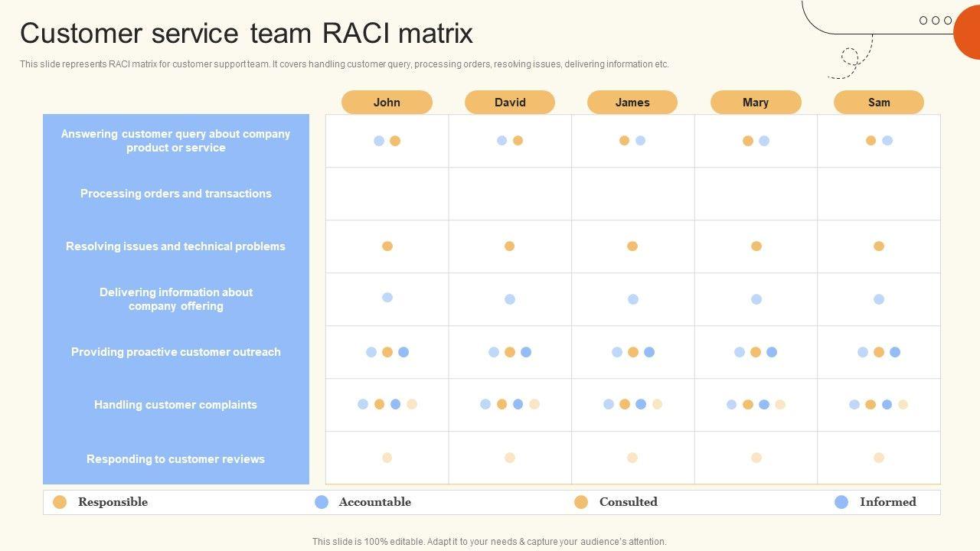Click James's orange dot in Proactive customer outreach row
Viewport: 980px width, 551px height.
point(633,352)
